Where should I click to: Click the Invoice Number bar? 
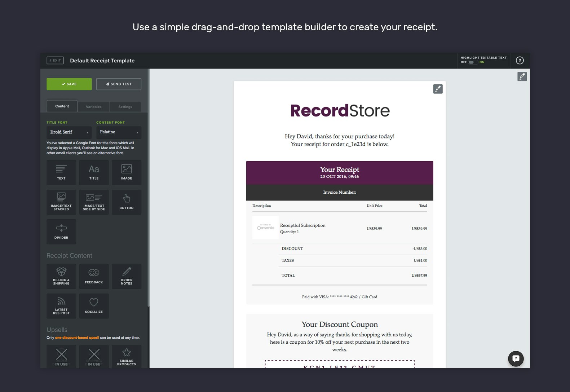(340, 193)
